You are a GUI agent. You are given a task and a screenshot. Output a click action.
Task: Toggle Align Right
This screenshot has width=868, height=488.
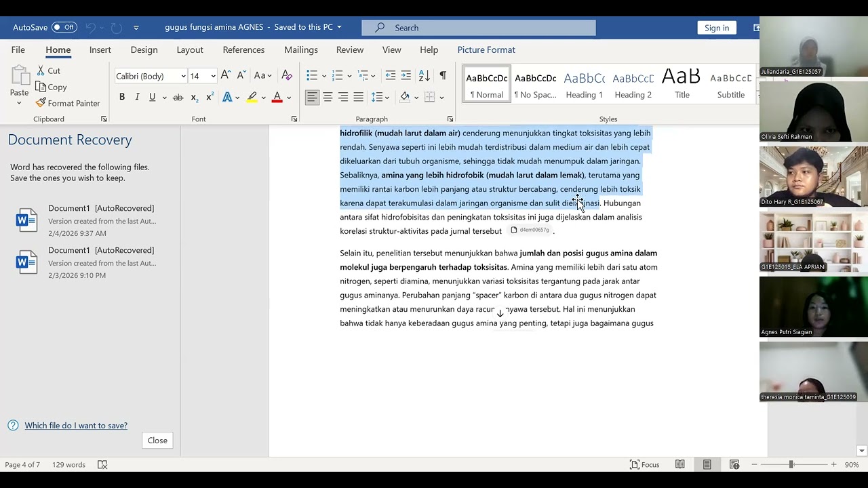[343, 97]
